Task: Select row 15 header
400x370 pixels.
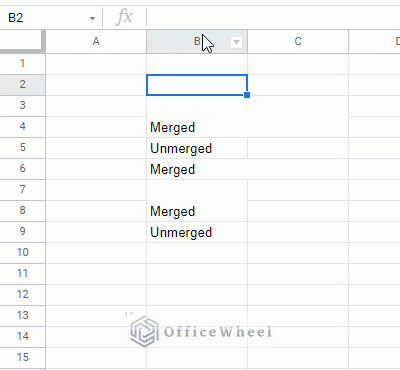Action: pyautogui.click(x=22, y=357)
